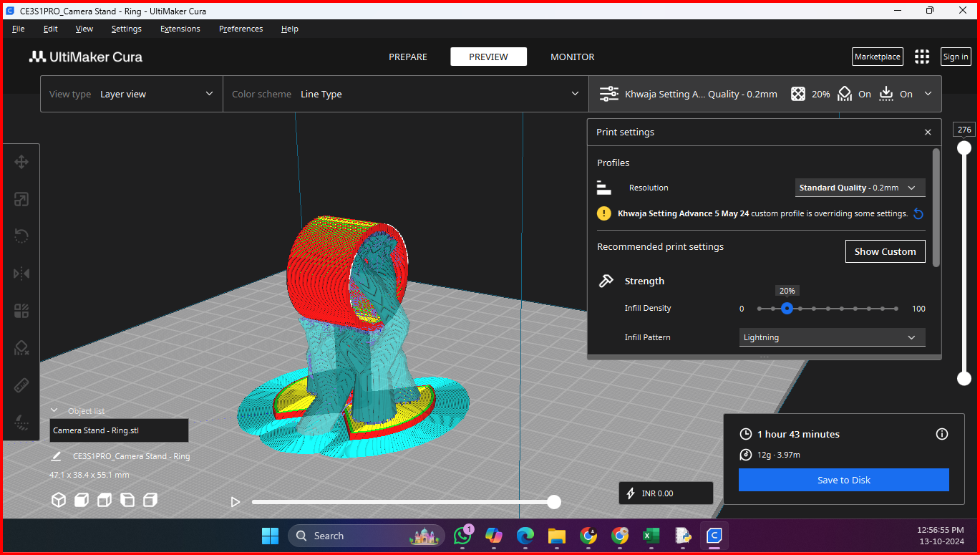Show print time info details icon
Viewport: 980px width, 555px height.
click(942, 434)
